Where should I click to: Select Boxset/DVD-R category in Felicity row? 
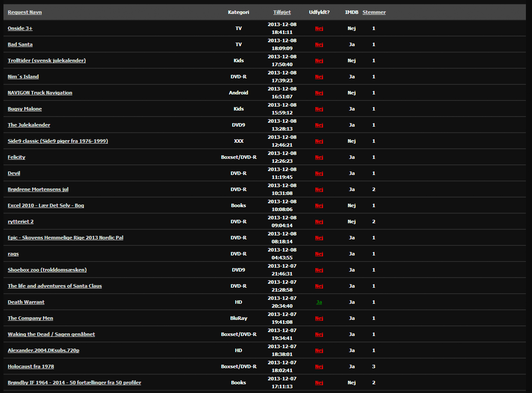(x=239, y=157)
